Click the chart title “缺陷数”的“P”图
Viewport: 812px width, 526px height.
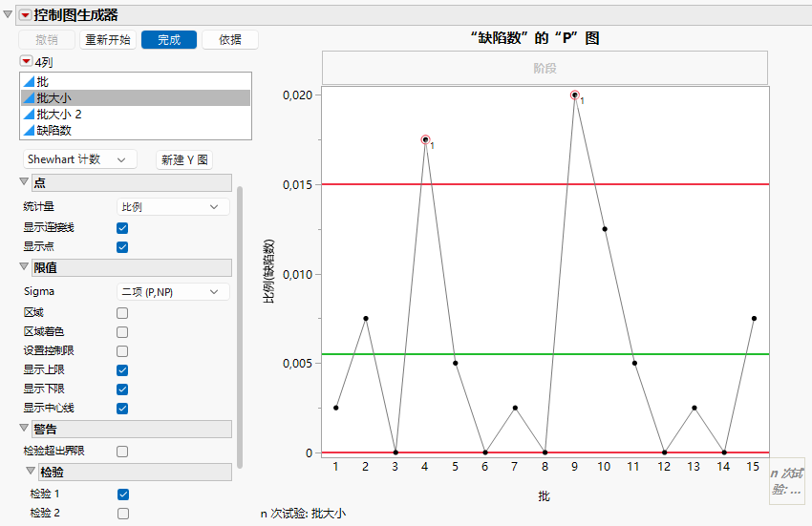coord(535,38)
